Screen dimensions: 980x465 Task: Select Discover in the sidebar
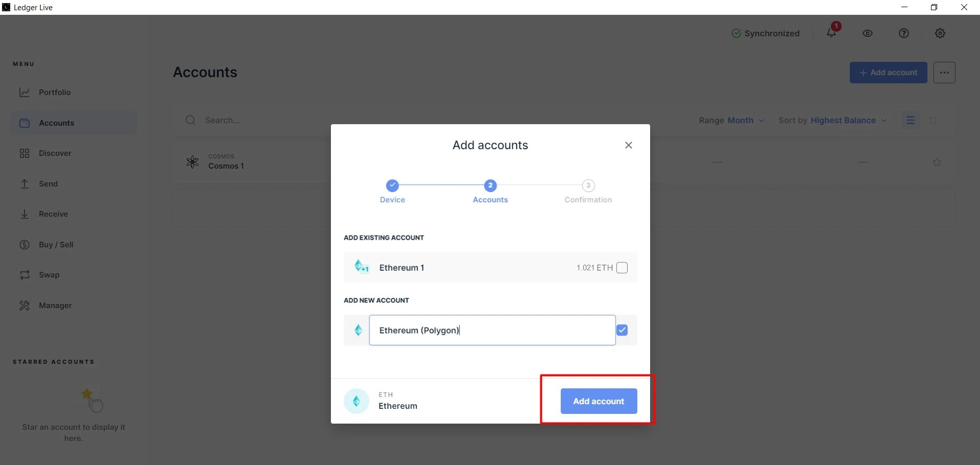pyautogui.click(x=55, y=153)
